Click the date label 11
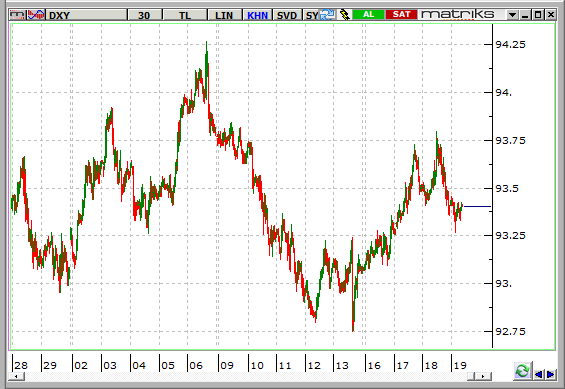The width and height of the screenshot is (565, 389). 285,366
